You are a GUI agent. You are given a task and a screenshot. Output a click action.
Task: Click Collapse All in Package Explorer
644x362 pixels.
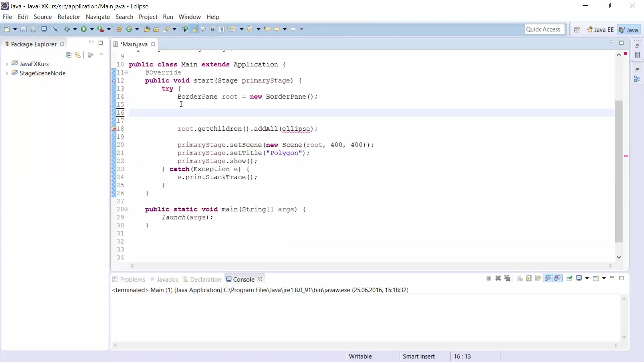[x=69, y=55]
